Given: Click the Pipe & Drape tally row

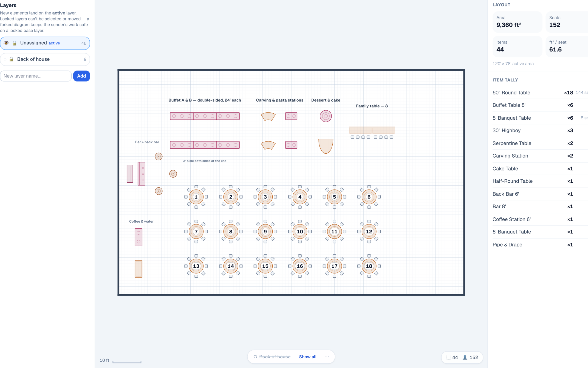Looking at the screenshot, I should click(540, 244).
